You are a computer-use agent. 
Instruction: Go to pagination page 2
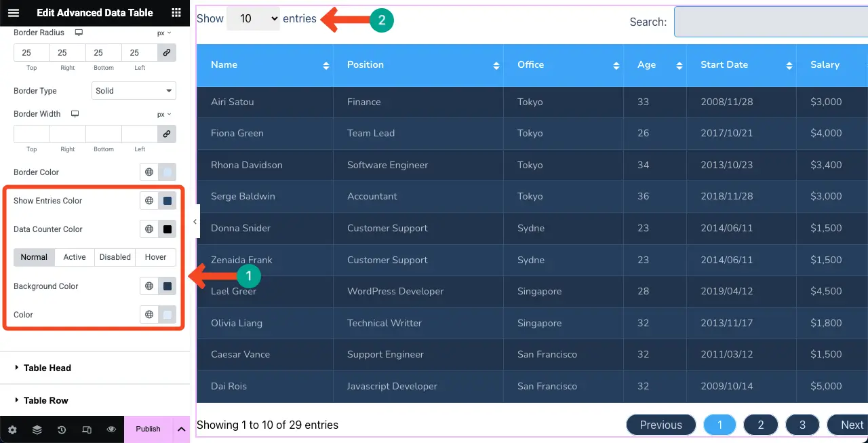(761, 425)
